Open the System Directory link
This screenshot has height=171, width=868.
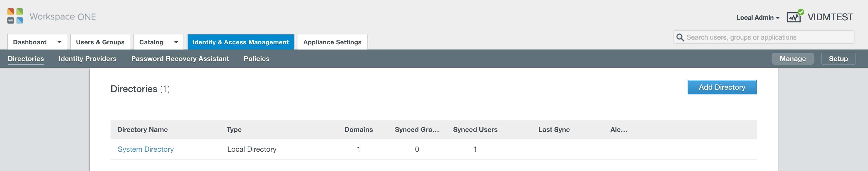pos(145,149)
